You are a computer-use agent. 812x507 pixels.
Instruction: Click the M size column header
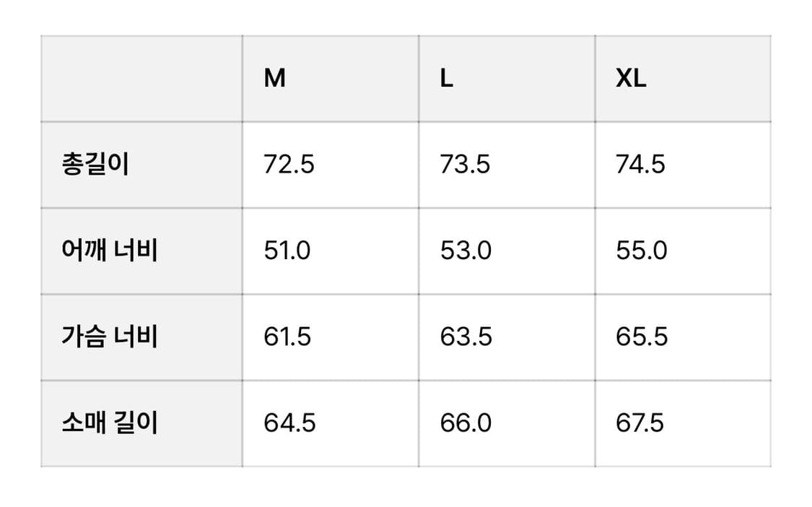[275, 79]
